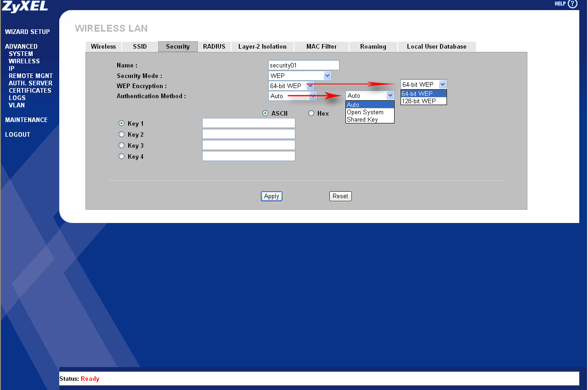Select Open System in authentication list

370,112
